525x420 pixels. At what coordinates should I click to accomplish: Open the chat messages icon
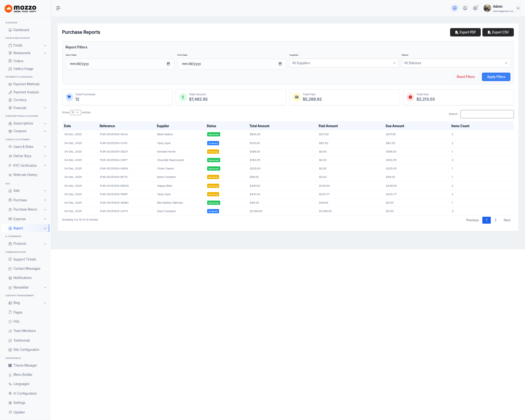click(x=475, y=8)
